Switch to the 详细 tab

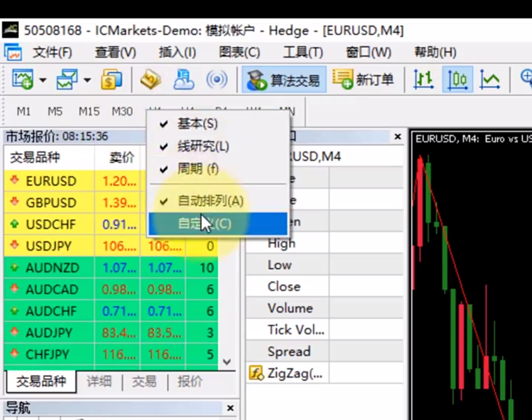[99, 382]
